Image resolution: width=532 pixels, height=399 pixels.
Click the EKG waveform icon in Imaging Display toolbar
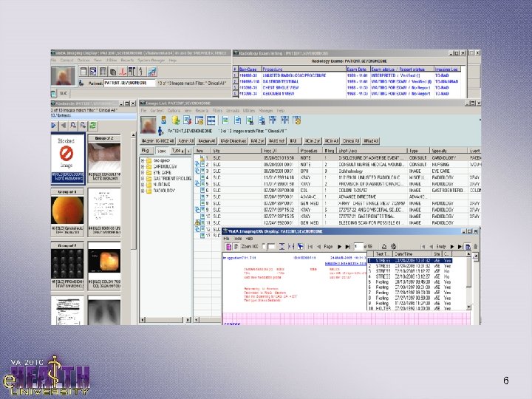(x=122, y=71)
